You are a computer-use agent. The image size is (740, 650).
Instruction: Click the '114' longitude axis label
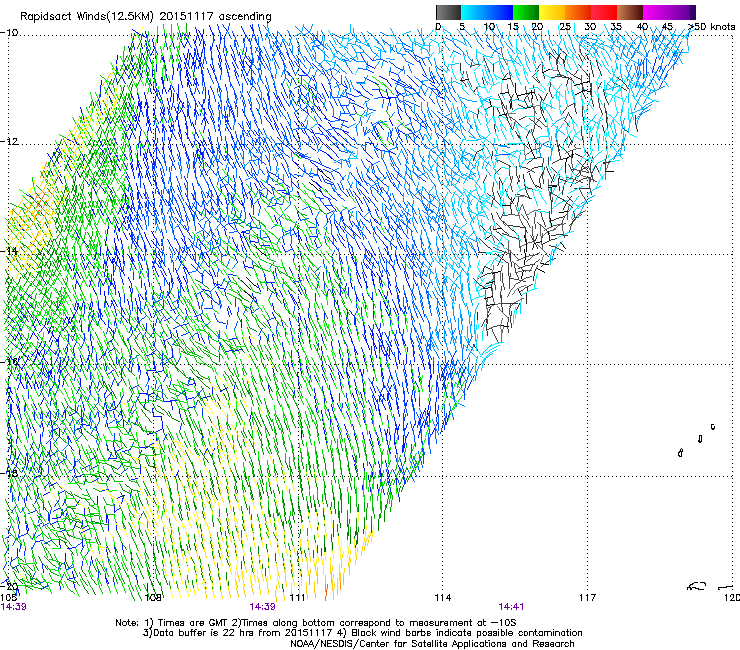443,598
